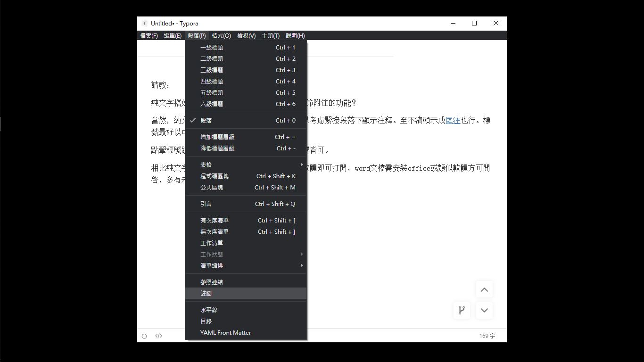
Task: Click the Typora app icon in title bar
Action: click(x=144, y=24)
